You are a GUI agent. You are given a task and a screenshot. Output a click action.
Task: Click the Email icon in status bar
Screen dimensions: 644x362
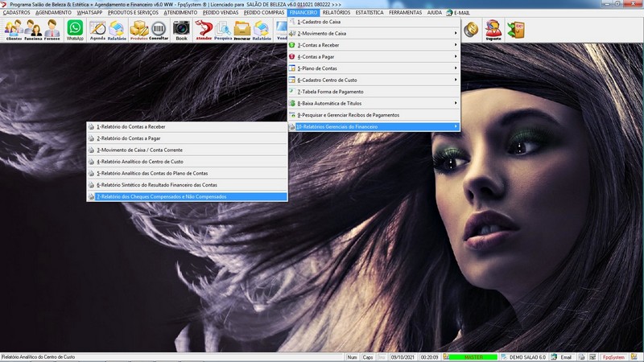(555, 357)
